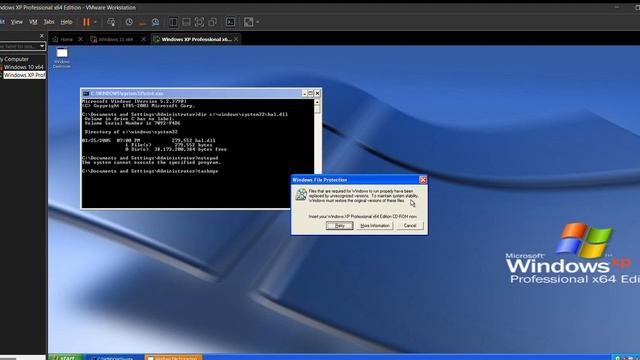Click the stretch guest display icon
The width and height of the screenshot is (640, 360).
(x=248, y=22)
